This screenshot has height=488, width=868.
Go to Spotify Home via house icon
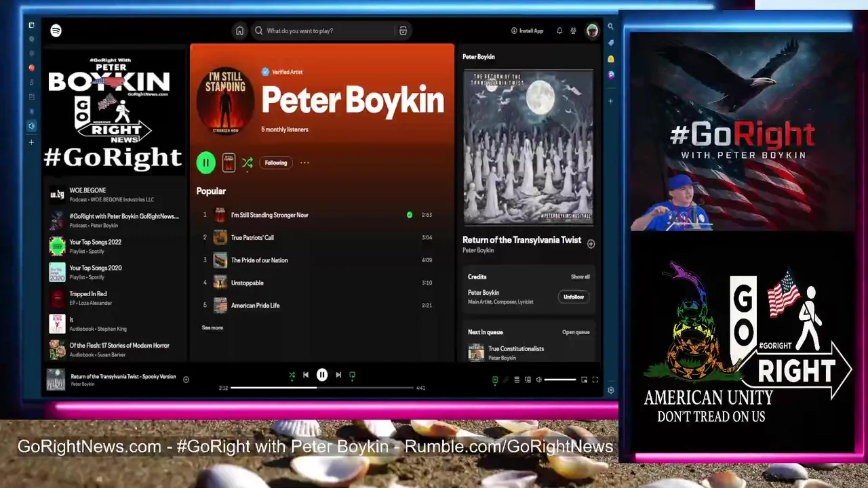pos(239,30)
